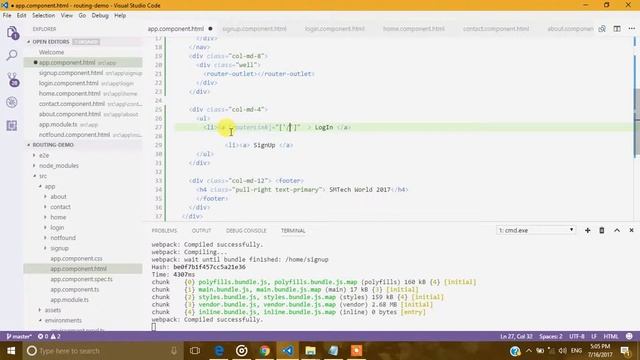
Task: Click the master branch indicator
Action: [19, 336]
